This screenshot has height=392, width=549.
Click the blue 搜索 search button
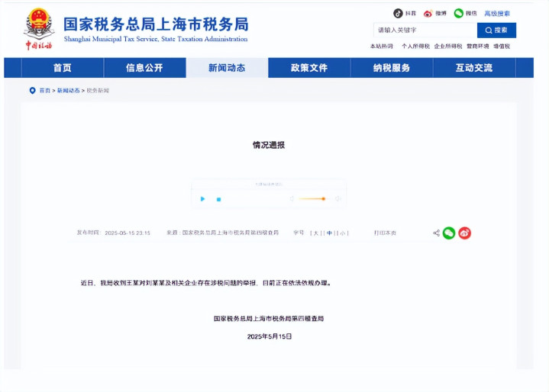[496, 30]
